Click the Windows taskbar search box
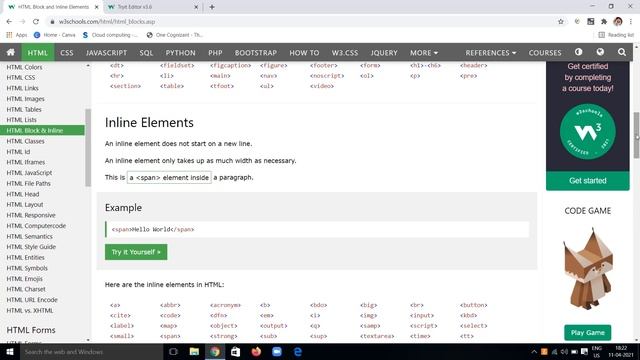The height and width of the screenshot is (360, 640). click(91, 351)
